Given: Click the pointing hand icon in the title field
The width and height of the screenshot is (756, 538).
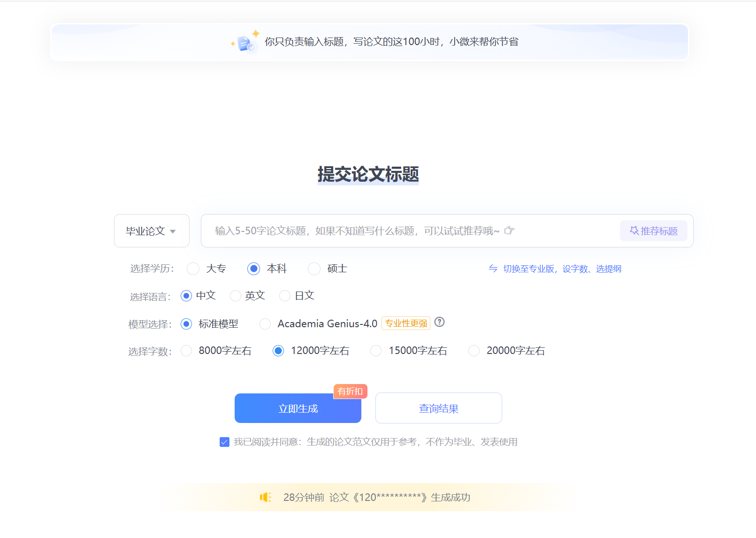Looking at the screenshot, I should tap(510, 231).
